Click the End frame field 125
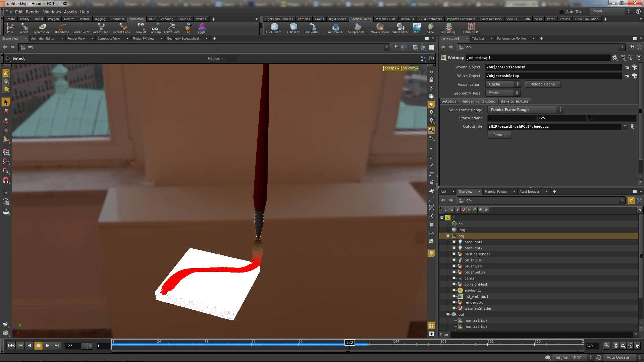The height and width of the screenshot is (362, 644). (x=561, y=118)
